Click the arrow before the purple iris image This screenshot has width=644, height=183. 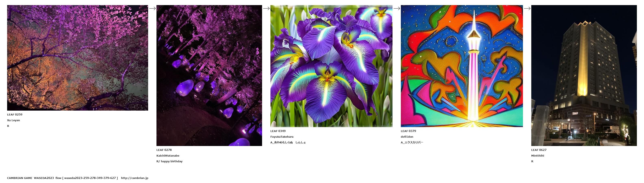click(x=266, y=8)
